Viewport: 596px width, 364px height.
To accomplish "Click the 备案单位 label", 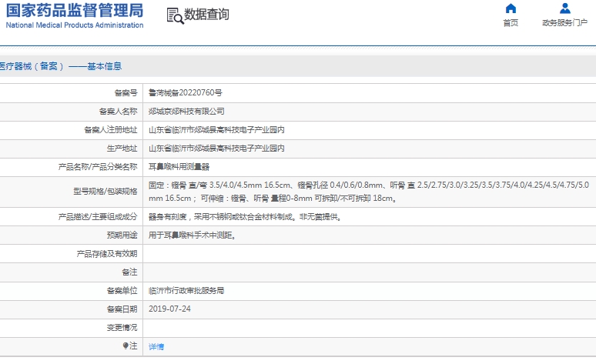I will pos(122,291).
